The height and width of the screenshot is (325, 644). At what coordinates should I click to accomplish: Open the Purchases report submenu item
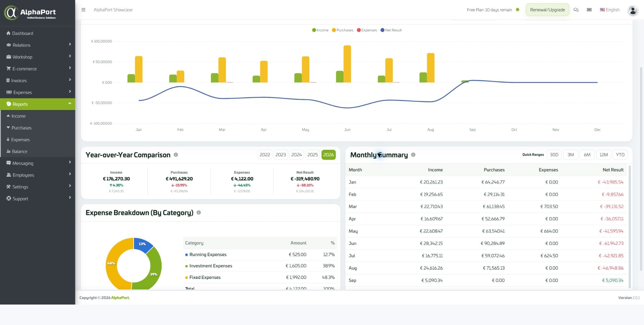click(37, 128)
